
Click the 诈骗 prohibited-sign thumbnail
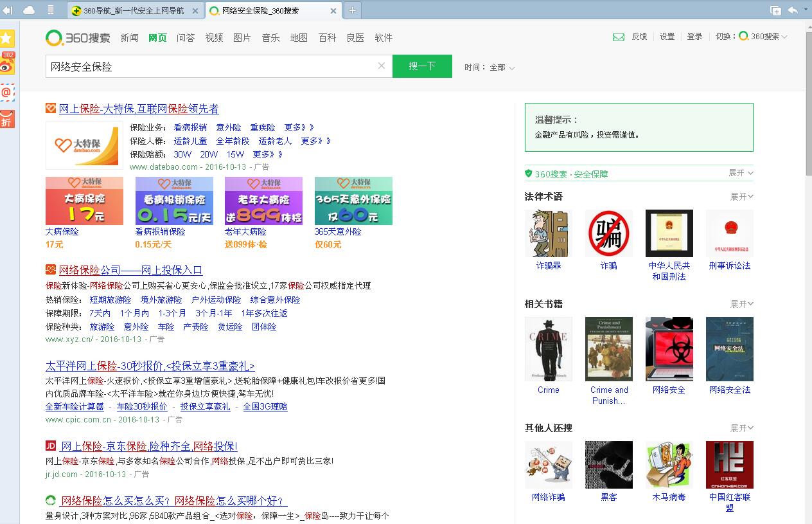coord(609,233)
